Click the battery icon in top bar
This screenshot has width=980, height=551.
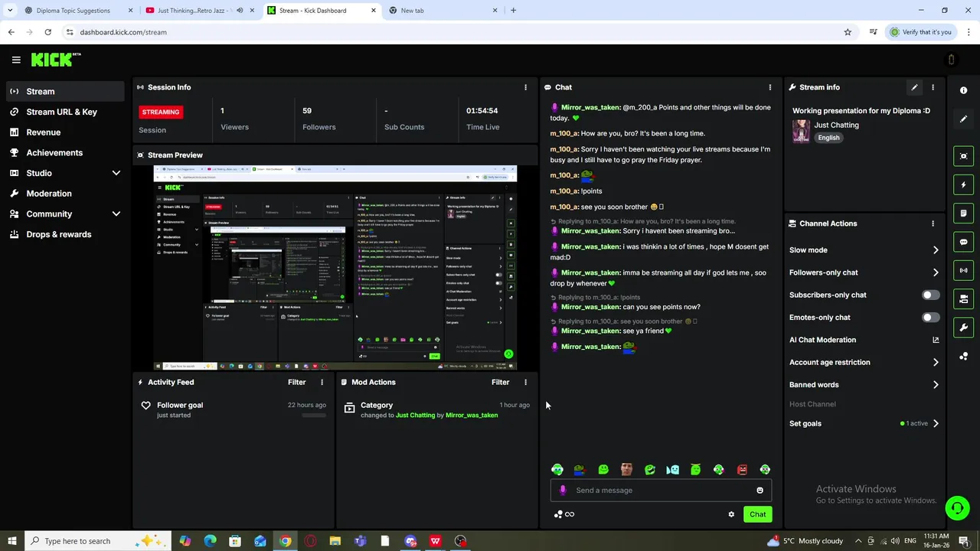(951, 60)
